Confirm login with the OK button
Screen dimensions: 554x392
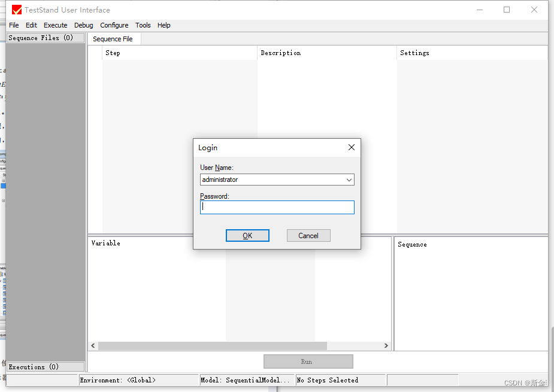pyautogui.click(x=247, y=236)
